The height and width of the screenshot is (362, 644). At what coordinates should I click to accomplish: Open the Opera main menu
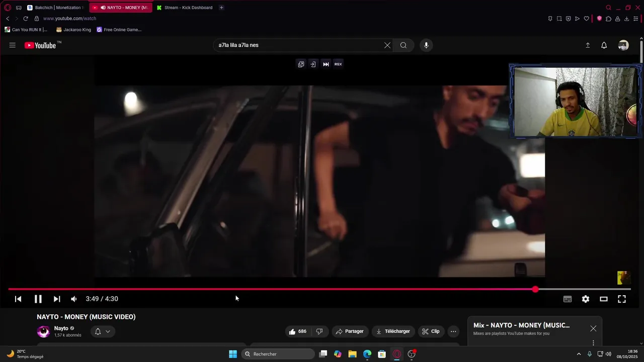[x=8, y=8]
